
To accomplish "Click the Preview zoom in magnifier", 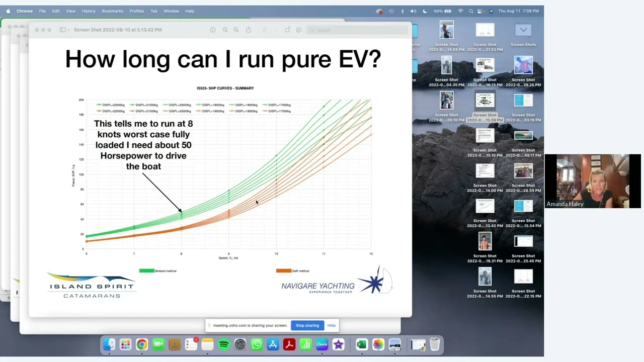I will coord(236,30).
